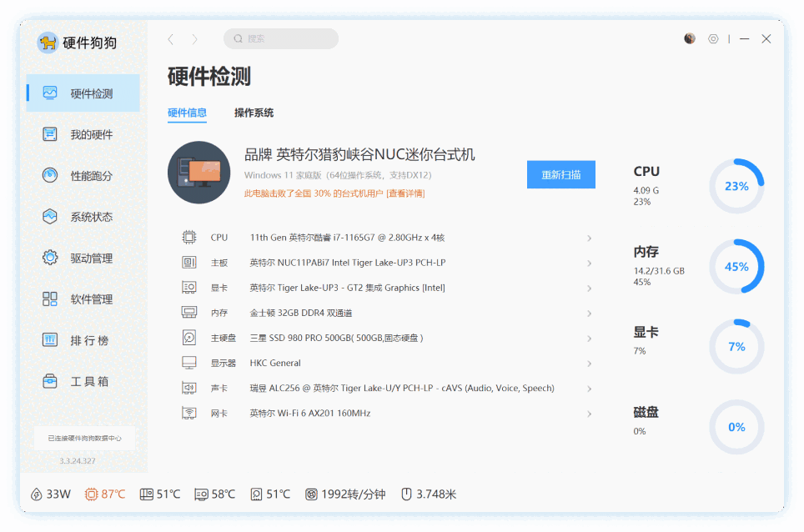Click the fan speed icon 1992转/分钟
This screenshot has width=804, height=532.
pos(311,494)
